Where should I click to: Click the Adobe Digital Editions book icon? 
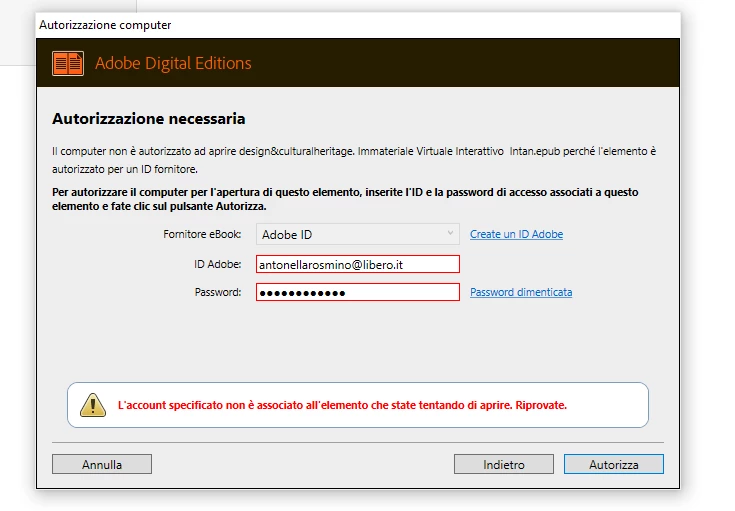68,63
